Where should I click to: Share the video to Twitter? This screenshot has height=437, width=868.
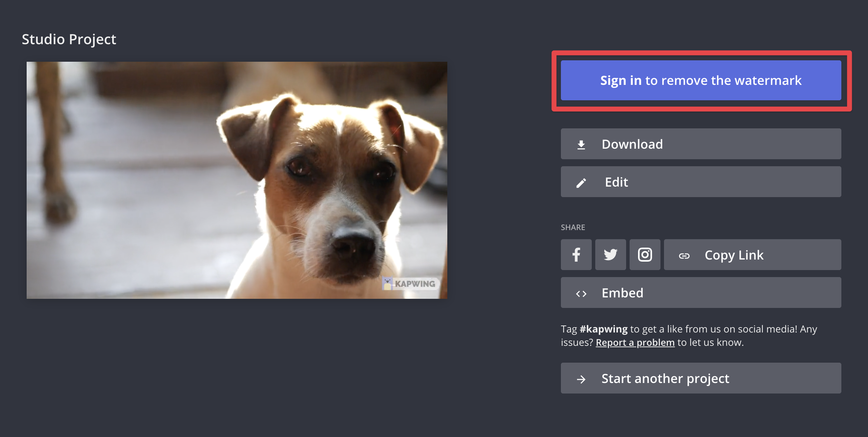[x=610, y=255]
